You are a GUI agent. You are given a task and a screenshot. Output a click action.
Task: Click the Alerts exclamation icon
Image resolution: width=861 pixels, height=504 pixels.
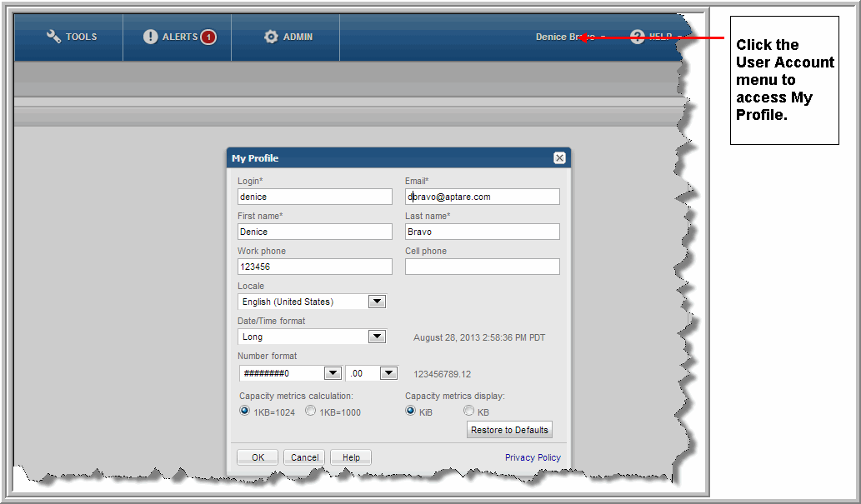pos(150,37)
